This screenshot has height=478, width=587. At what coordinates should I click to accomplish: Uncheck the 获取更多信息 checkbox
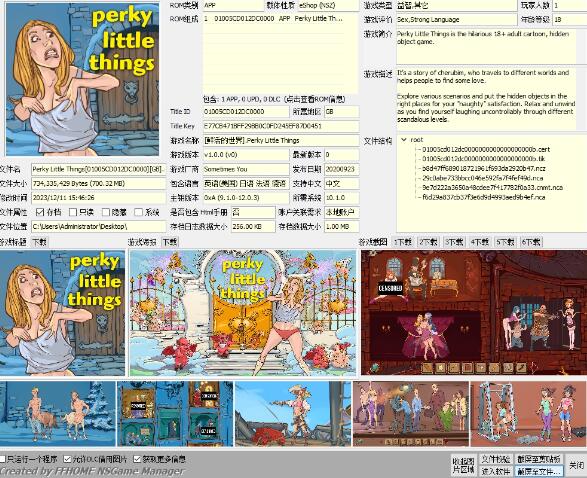[x=137, y=459]
